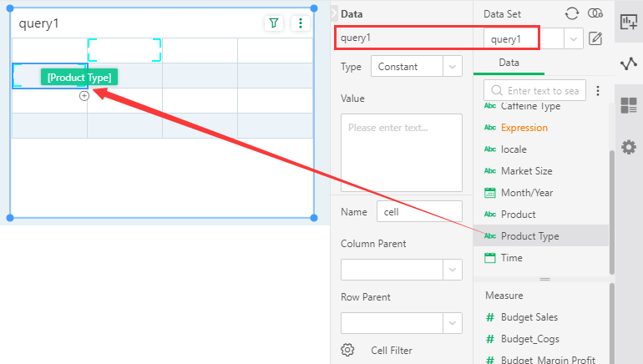Screen dimensions: 643x364
Task: Expand the query1 data set dropdown
Action: pos(573,38)
